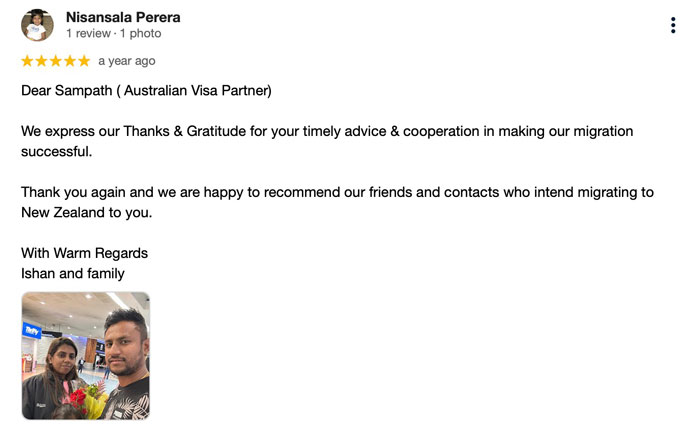This screenshot has height=433, width=700.
Task: Click the words "New Zealand" in review
Action: [60, 213]
